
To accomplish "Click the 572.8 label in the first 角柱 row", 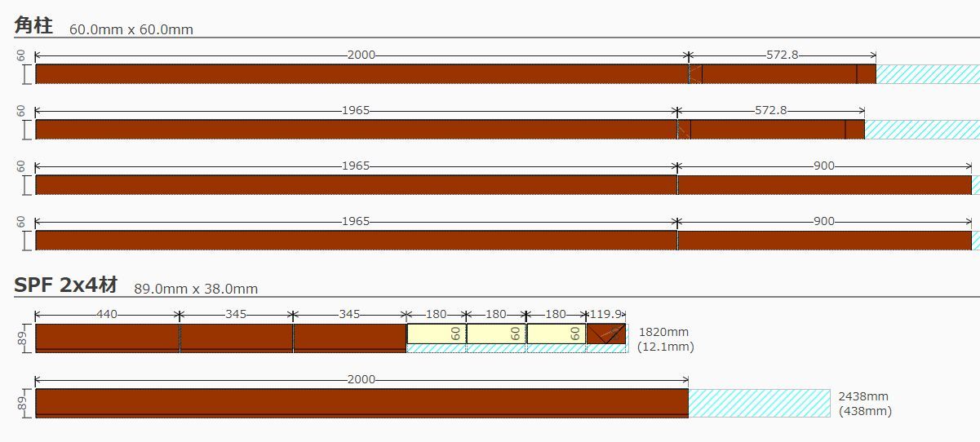I will 783,55.
